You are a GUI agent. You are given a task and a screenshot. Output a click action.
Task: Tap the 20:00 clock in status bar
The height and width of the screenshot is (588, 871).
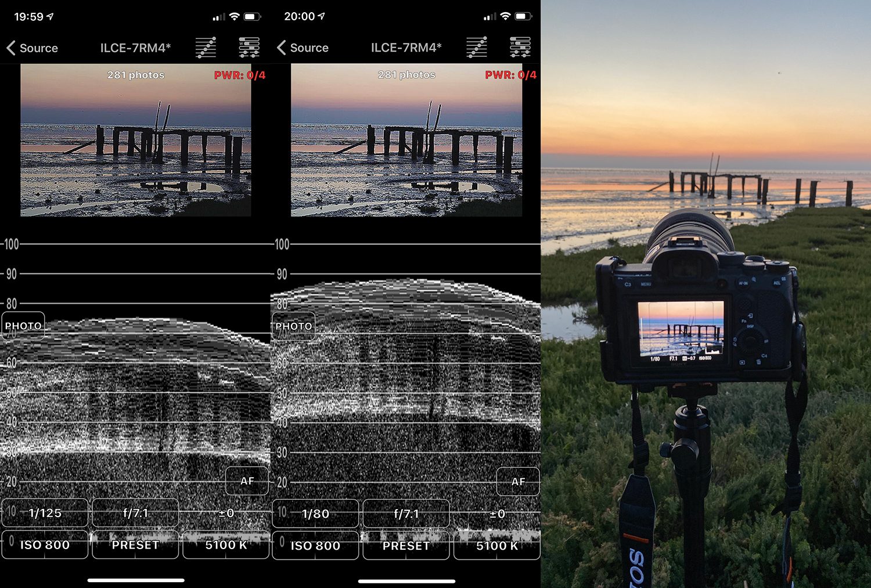coord(300,16)
